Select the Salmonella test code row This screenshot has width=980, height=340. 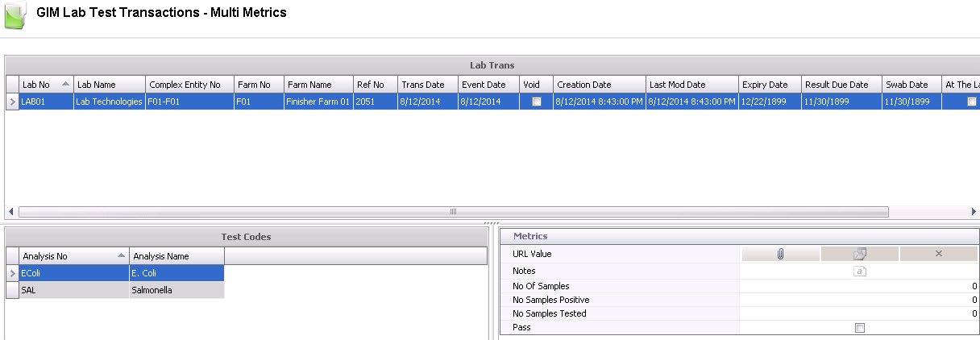click(x=114, y=290)
